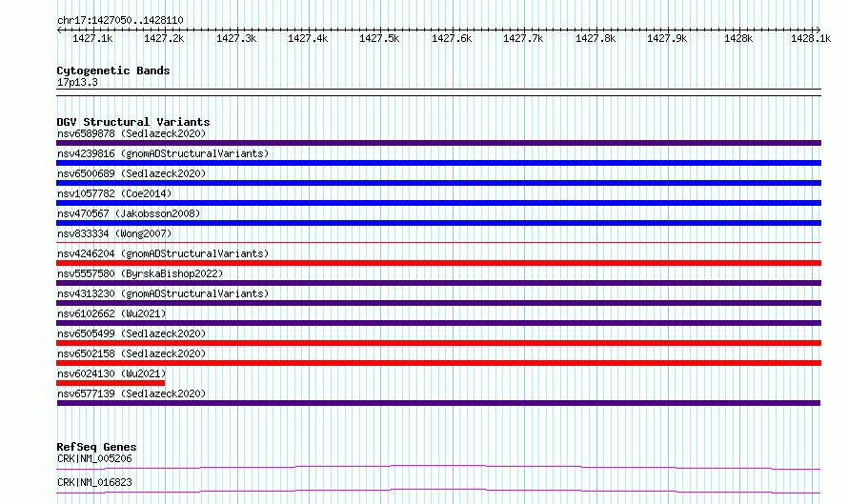Click the CRK|NM_005206 gene label
The height and width of the screenshot is (504, 848).
94,458
